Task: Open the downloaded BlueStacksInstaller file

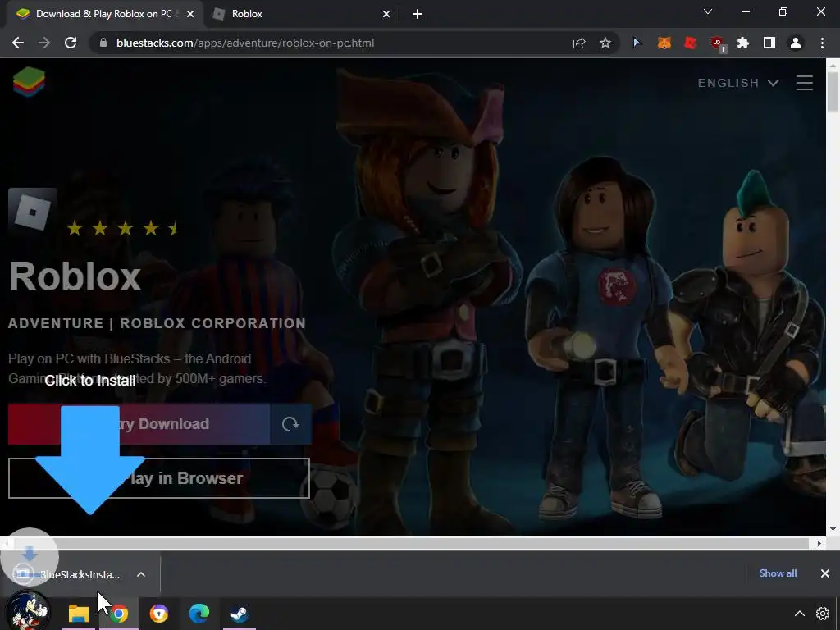Action: point(67,574)
